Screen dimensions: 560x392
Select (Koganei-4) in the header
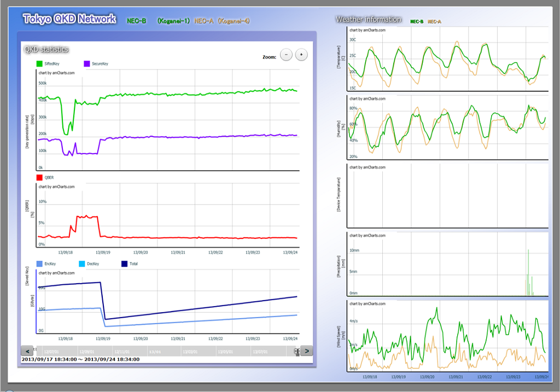click(x=234, y=21)
